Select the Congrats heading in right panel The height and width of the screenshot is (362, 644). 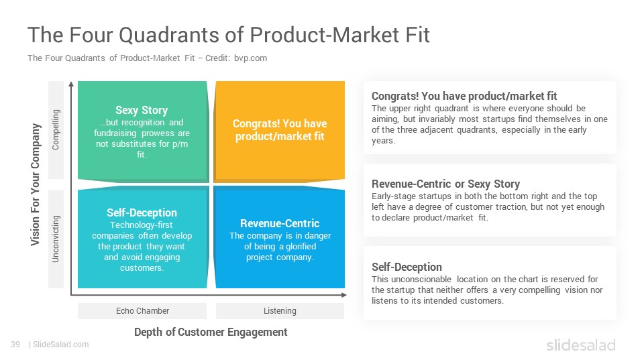[464, 96]
